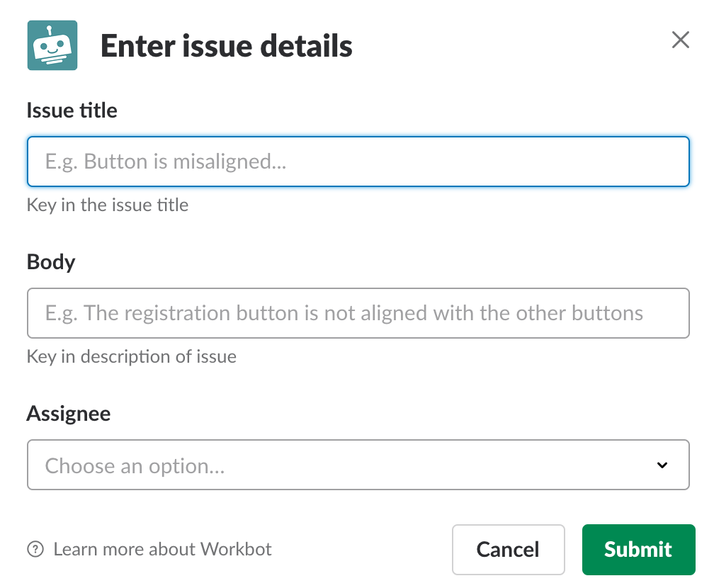Click the word 'Workbot' in the footer link
Image resolution: width=714 pixels, height=588 pixels.
(x=236, y=549)
